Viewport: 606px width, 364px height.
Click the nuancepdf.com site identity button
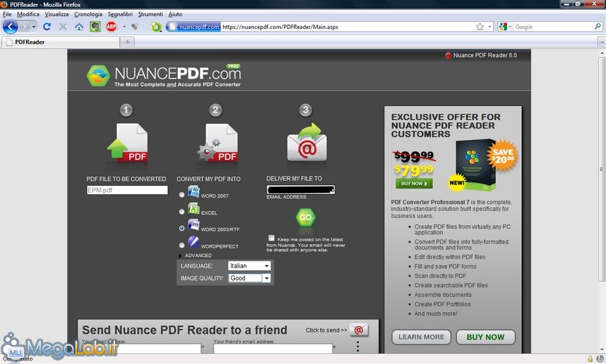195,27
